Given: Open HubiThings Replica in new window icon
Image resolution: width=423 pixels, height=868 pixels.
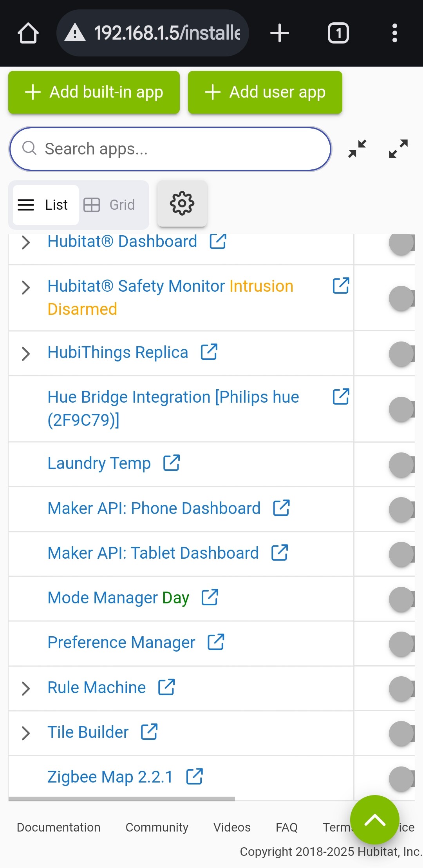Looking at the screenshot, I should pos(209,352).
